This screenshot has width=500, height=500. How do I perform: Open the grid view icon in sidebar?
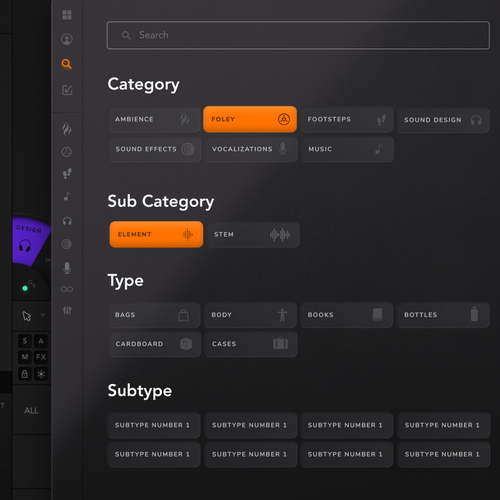click(67, 15)
